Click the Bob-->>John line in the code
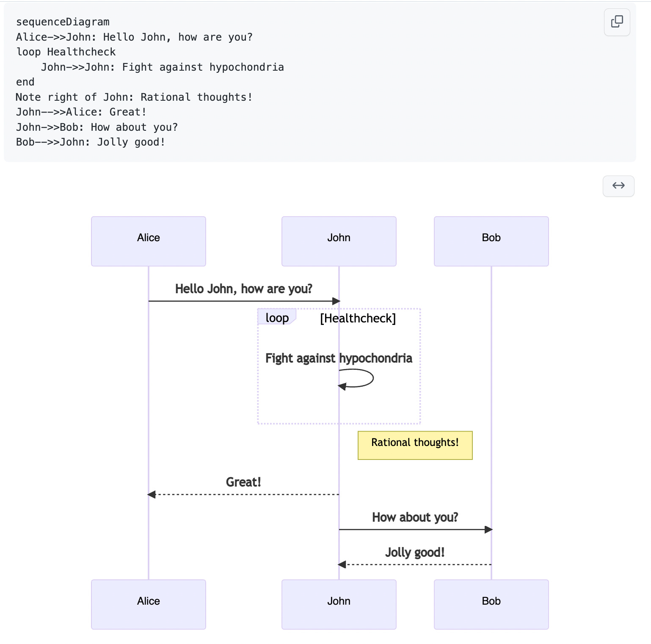Viewport: 651px width, 644px height. click(90, 142)
